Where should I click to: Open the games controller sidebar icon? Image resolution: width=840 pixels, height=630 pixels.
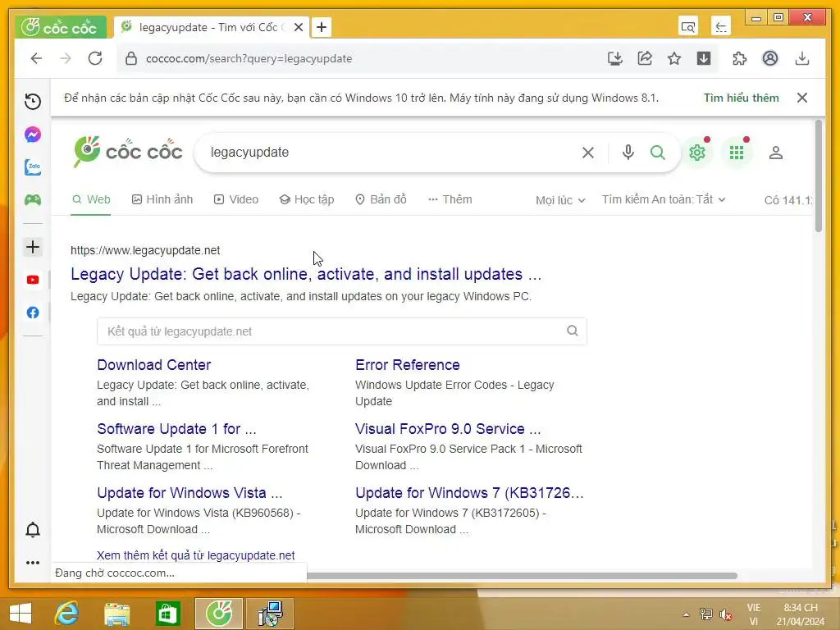click(x=33, y=200)
